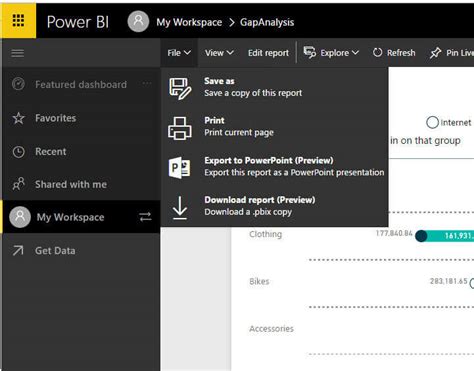Click My Workspace avatar in sidebar
Image resolution: width=474 pixels, height=371 pixels.
(x=20, y=217)
